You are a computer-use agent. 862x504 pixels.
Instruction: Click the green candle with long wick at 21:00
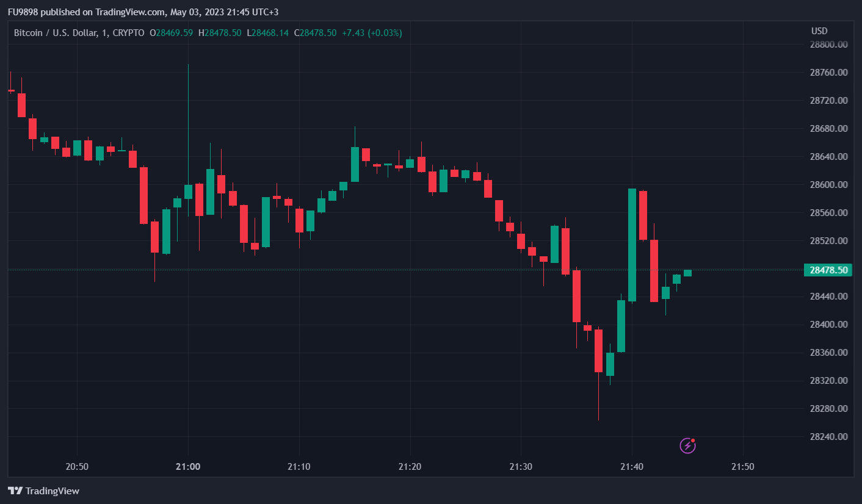coord(188,191)
